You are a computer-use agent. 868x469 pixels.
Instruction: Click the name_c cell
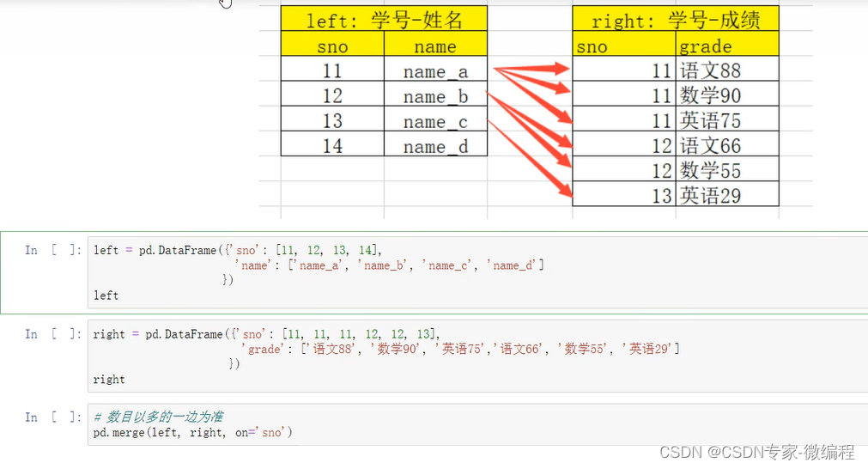[x=435, y=119]
